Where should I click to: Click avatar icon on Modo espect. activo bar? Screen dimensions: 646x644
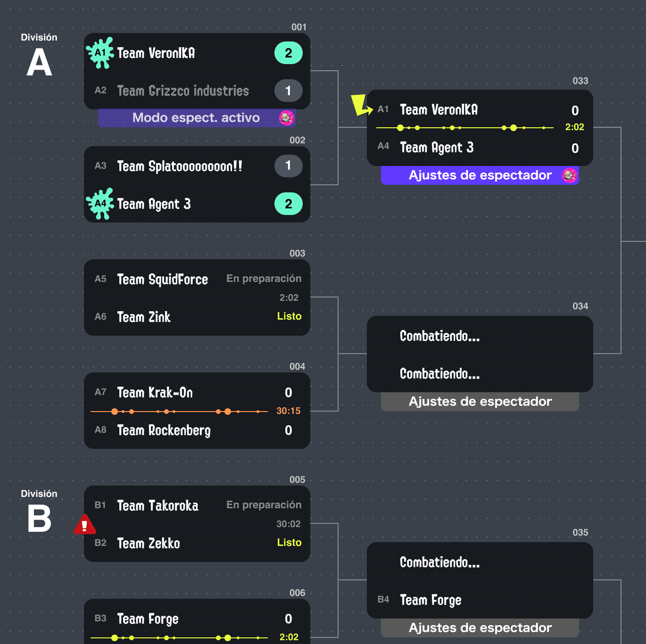pos(286,118)
